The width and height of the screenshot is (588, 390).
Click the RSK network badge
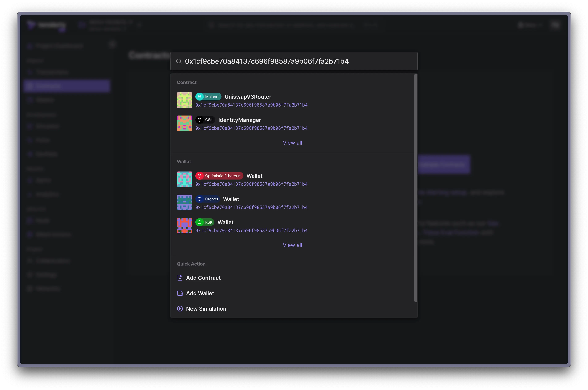click(x=205, y=222)
